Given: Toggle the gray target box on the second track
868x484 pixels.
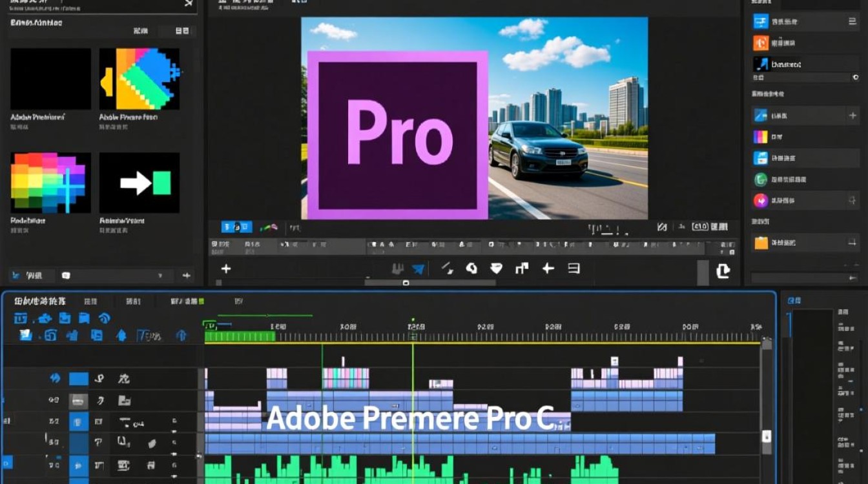Looking at the screenshot, I should tap(79, 401).
